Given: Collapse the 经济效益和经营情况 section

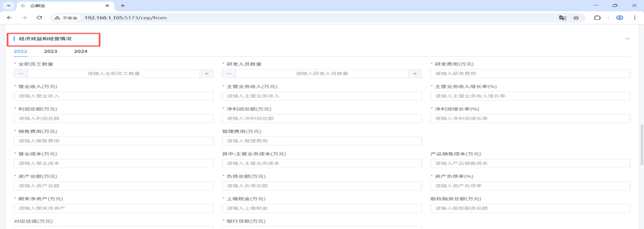Looking at the screenshot, I should tap(628, 38).
